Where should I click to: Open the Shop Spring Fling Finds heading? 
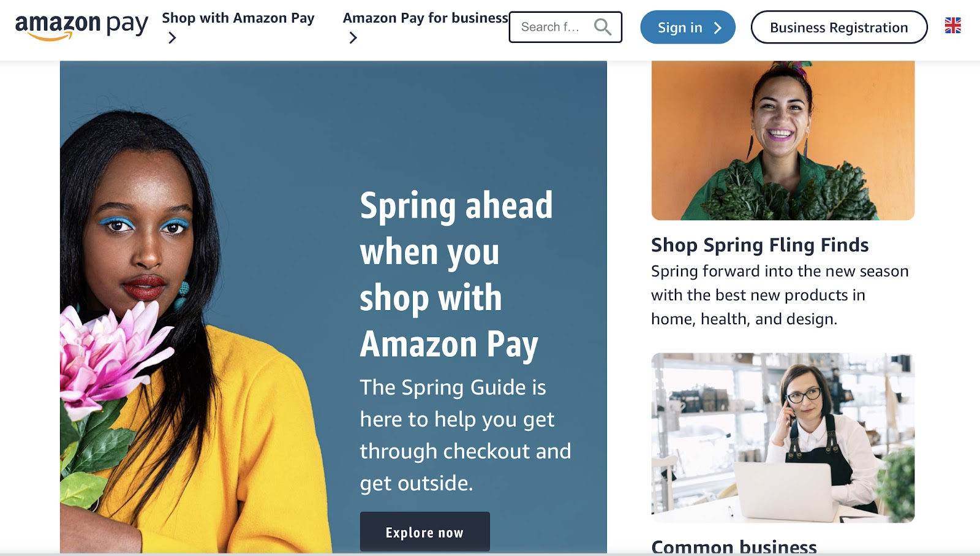[x=759, y=245]
